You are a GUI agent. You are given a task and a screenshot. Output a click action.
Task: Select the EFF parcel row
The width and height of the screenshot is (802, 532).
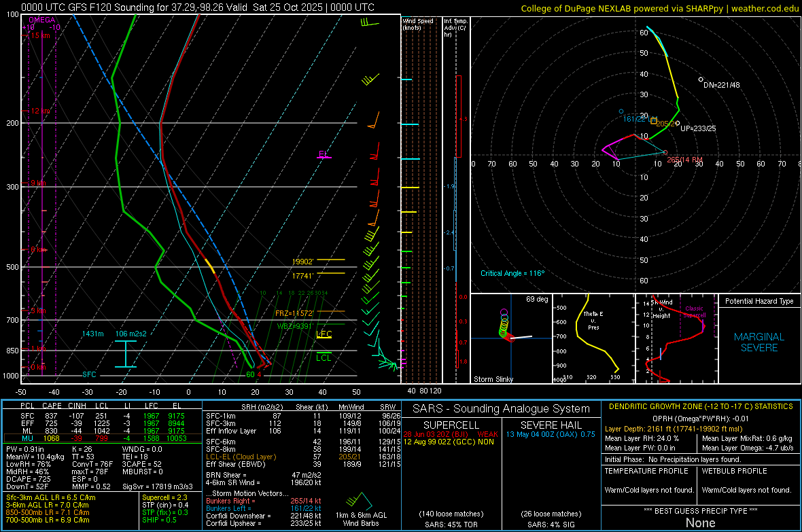tap(103, 423)
